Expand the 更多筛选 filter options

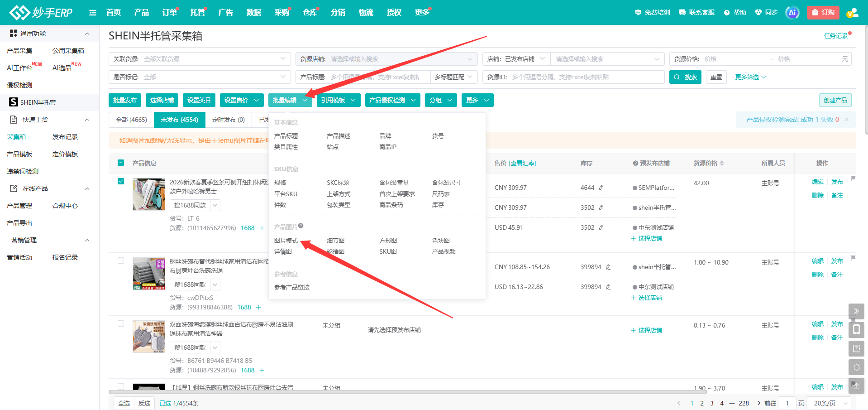[x=750, y=77]
